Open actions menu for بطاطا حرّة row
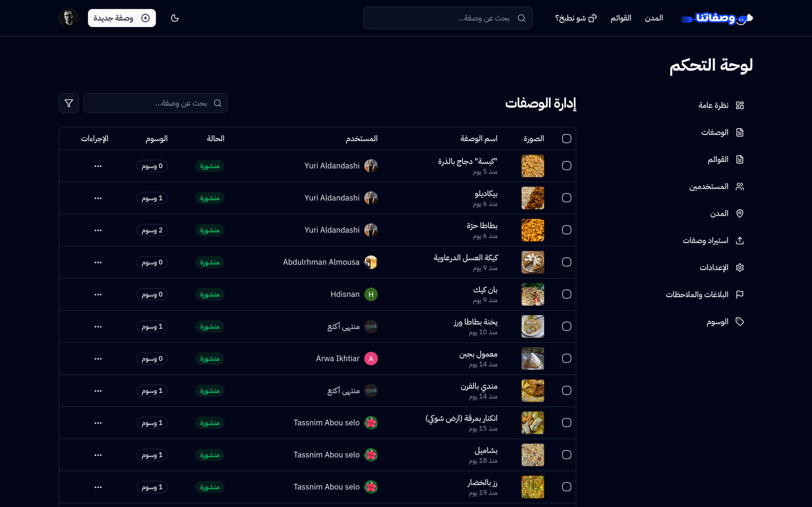 coord(98,230)
